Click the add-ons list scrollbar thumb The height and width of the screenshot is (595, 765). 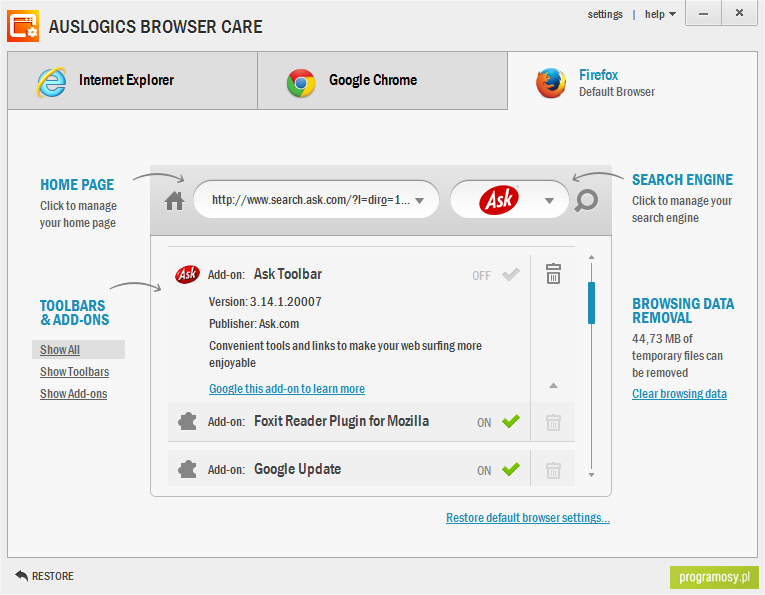point(591,303)
